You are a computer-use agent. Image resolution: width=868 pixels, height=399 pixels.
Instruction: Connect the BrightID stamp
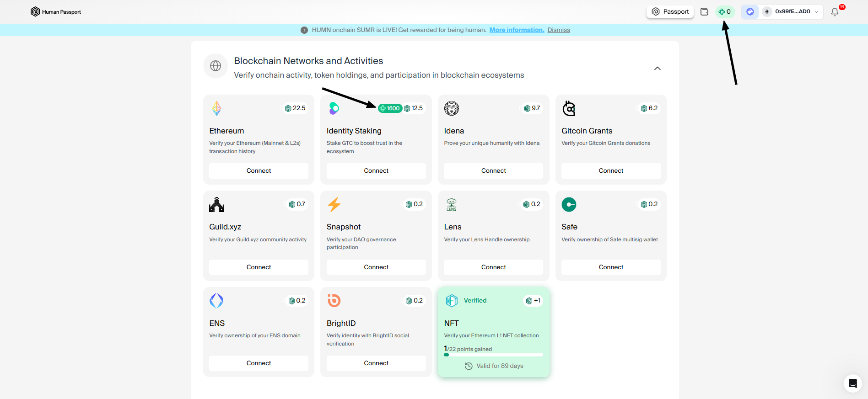(376, 363)
